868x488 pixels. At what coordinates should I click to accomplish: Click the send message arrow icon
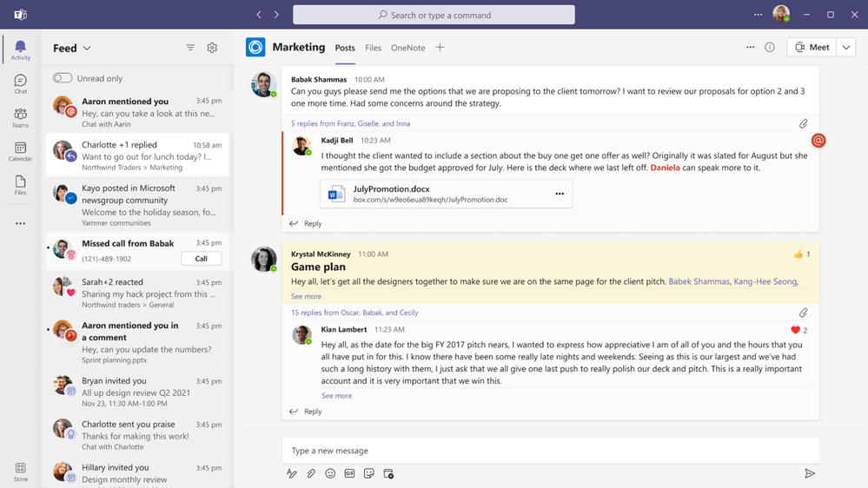[809, 473]
